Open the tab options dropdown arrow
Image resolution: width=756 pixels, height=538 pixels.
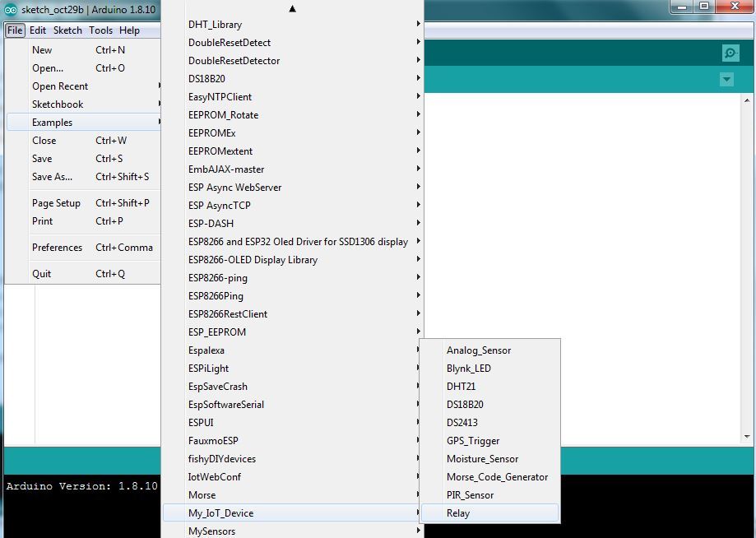coord(726,80)
